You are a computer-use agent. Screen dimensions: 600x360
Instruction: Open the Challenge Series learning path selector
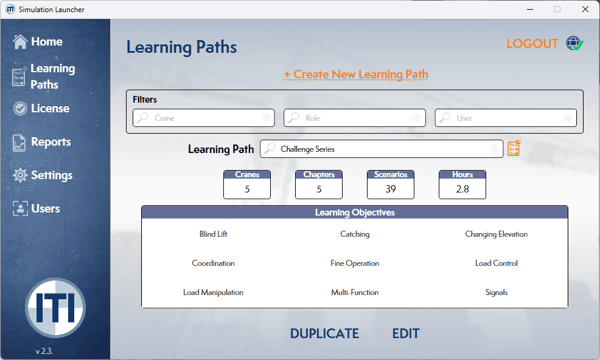[x=382, y=149]
